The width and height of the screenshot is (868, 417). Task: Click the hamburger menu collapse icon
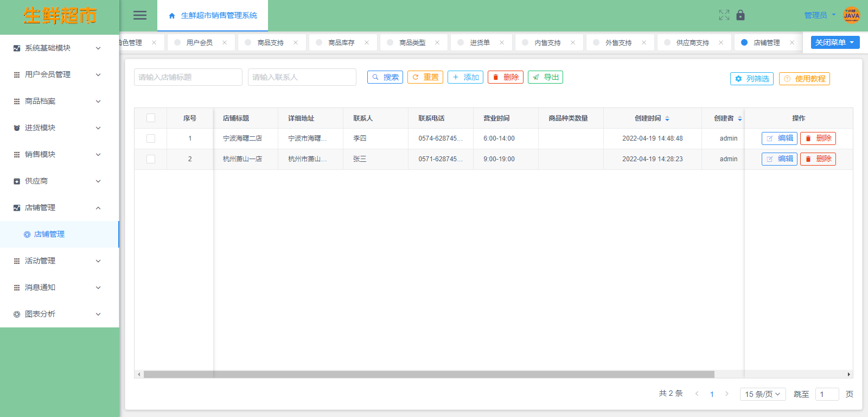point(140,15)
